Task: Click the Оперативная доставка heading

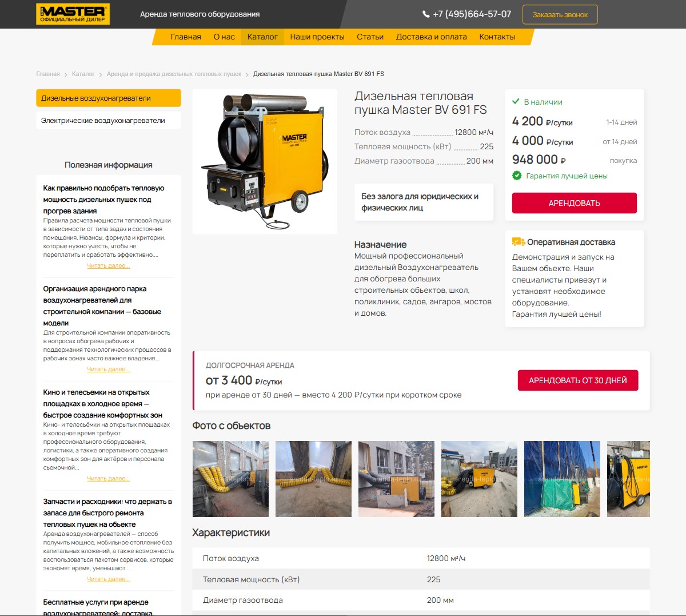Action: tap(571, 242)
